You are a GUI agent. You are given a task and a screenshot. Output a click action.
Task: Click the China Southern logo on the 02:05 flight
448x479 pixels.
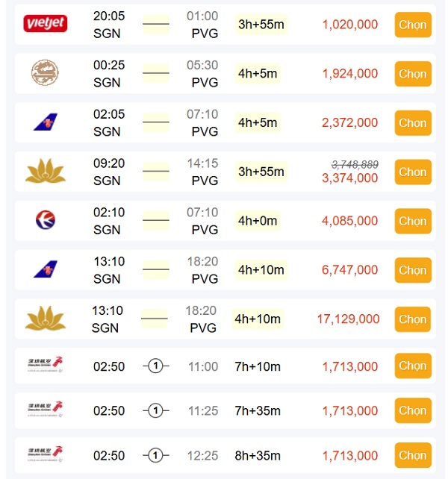46,122
